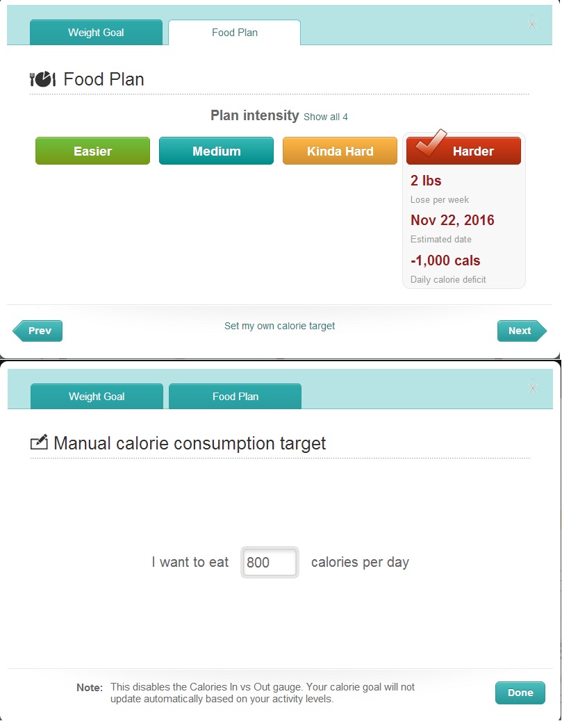
Task: Click the Nov 22, 2016 estimated date
Action: (x=452, y=220)
